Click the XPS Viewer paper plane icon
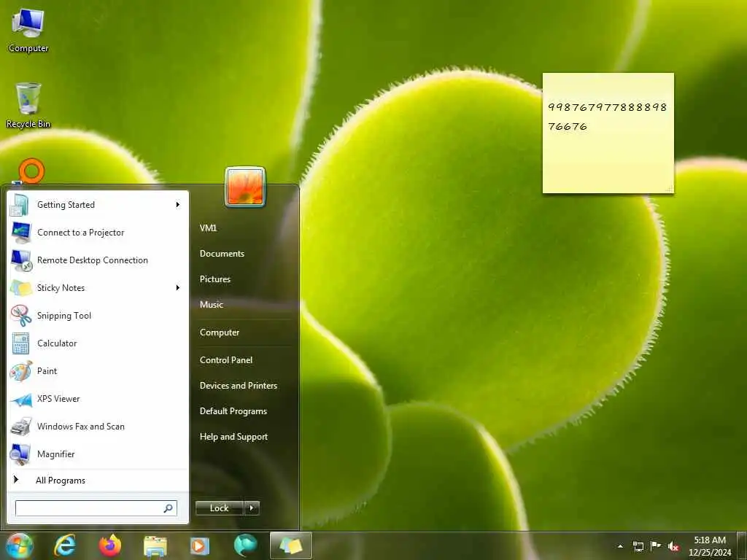The height and width of the screenshot is (560, 747). (x=21, y=400)
